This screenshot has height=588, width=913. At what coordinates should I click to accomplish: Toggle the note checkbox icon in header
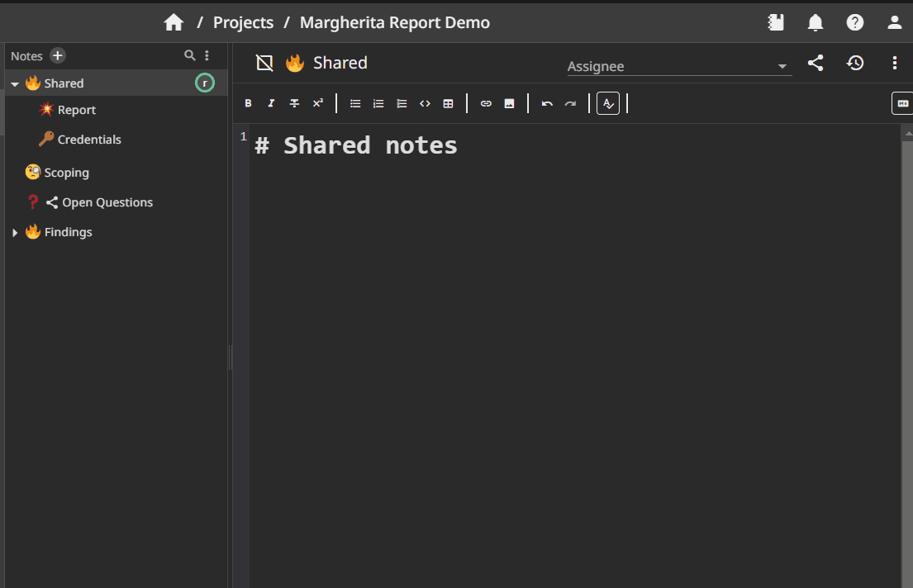pyautogui.click(x=264, y=63)
